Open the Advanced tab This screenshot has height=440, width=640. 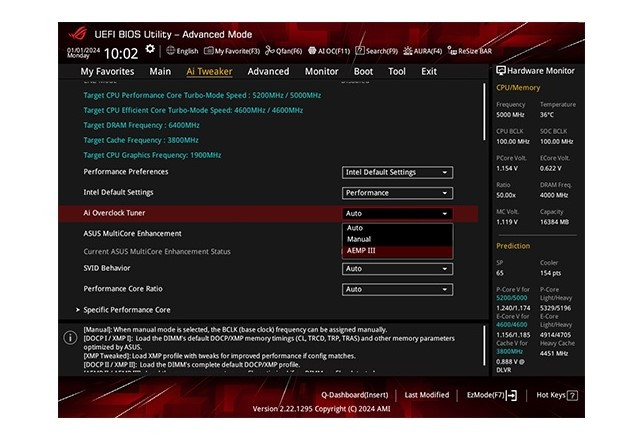[268, 71]
